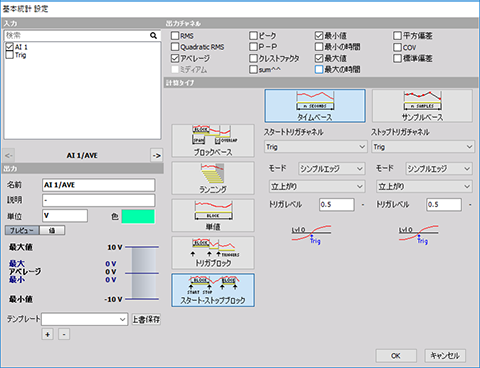Click the start トリガレベル value field
The height and width of the screenshot is (368, 480).
click(x=337, y=204)
